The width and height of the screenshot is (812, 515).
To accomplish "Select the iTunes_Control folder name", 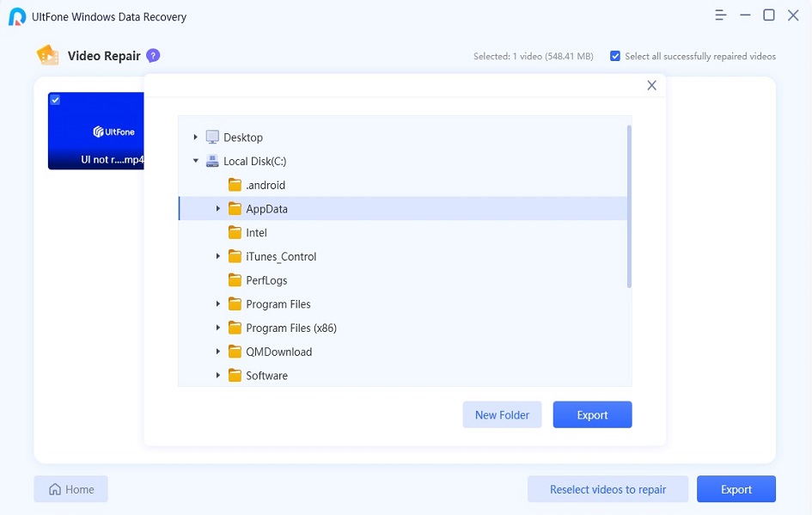I will [281, 256].
